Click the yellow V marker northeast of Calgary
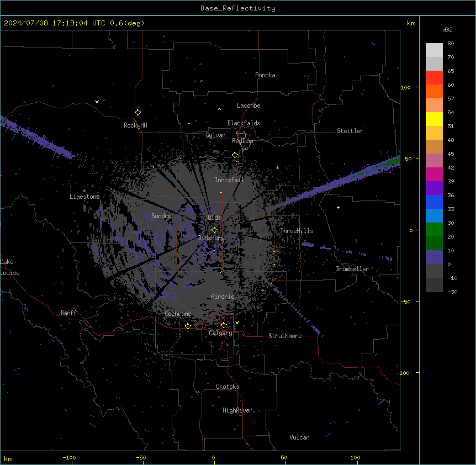The image size is (476, 465). [x=237, y=323]
